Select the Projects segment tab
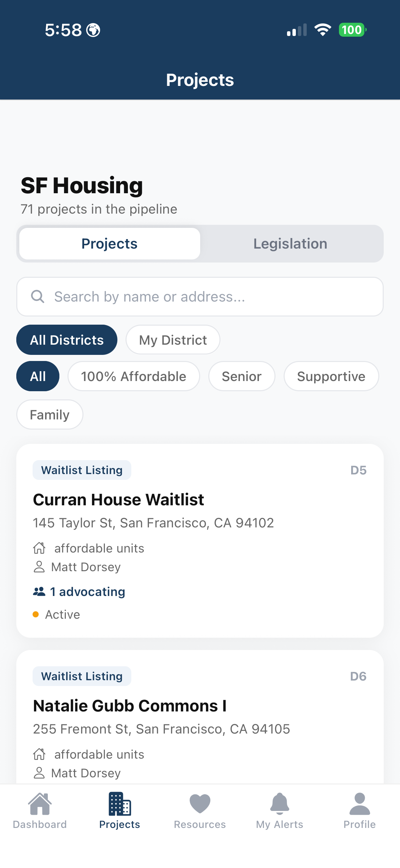Image resolution: width=400 pixels, height=868 pixels. (110, 244)
